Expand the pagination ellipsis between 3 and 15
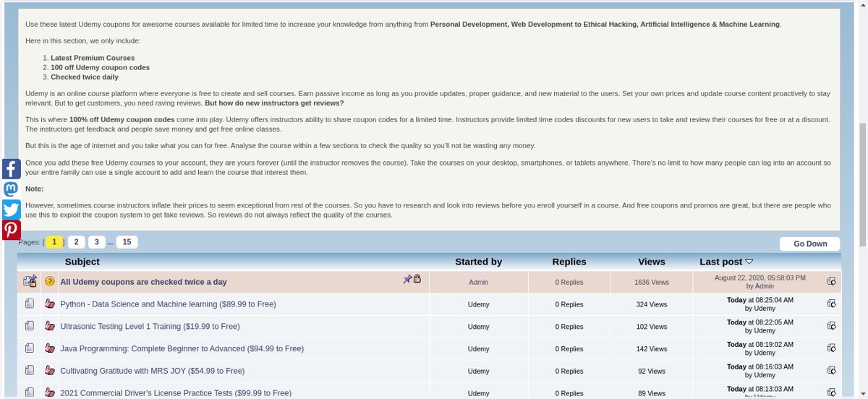This screenshot has width=868, height=399. (110, 243)
